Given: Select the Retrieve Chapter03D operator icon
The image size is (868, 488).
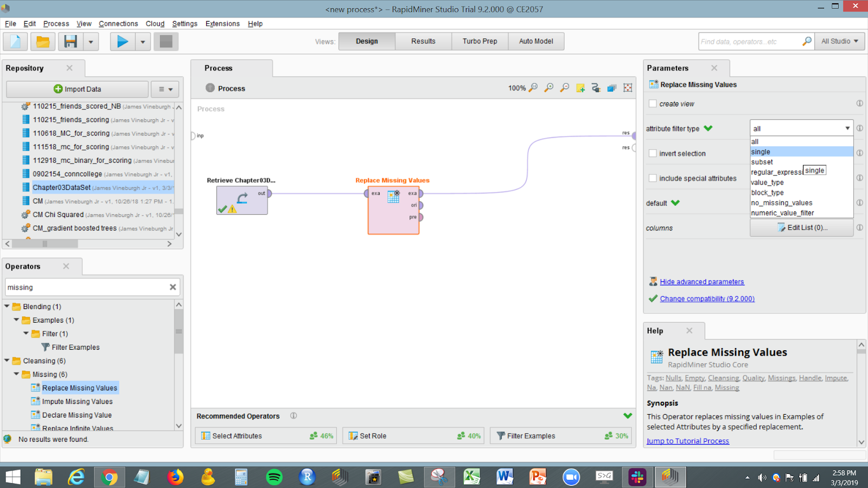Looking at the screenshot, I should point(242,200).
